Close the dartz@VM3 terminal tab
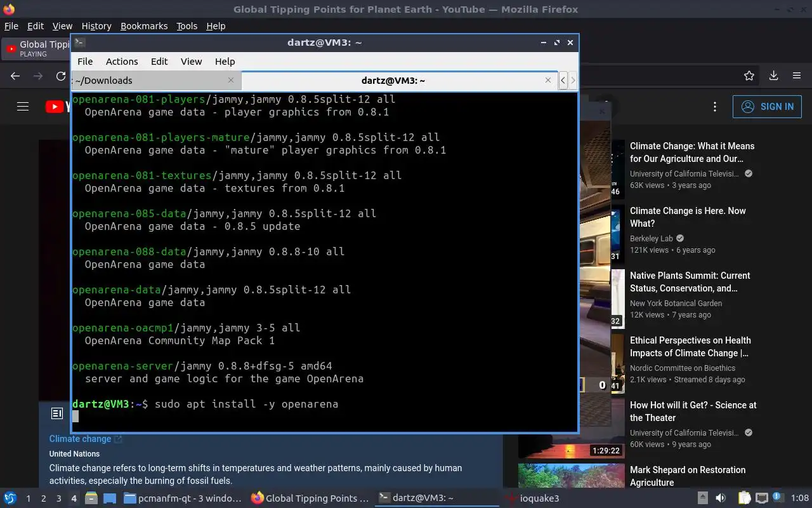The height and width of the screenshot is (508, 812). (548, 80)
